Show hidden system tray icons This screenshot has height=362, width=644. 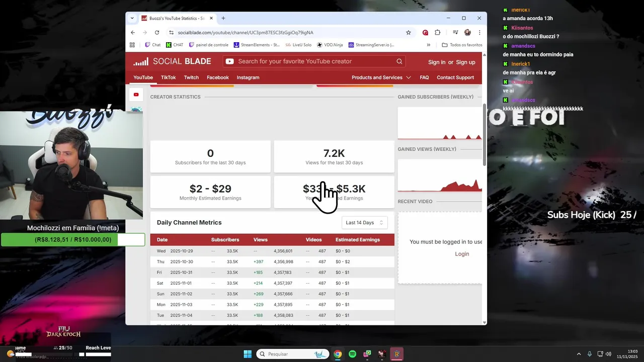[579, 354]
